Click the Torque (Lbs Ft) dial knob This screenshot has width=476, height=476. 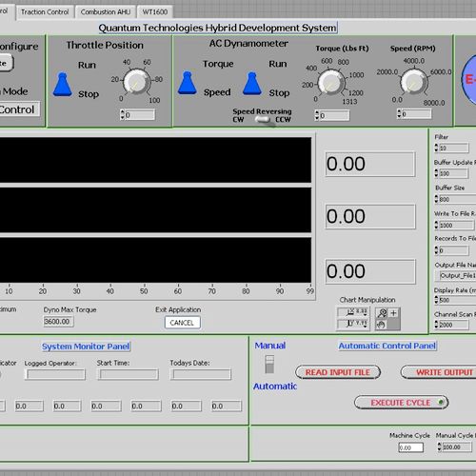pos(330,83)
